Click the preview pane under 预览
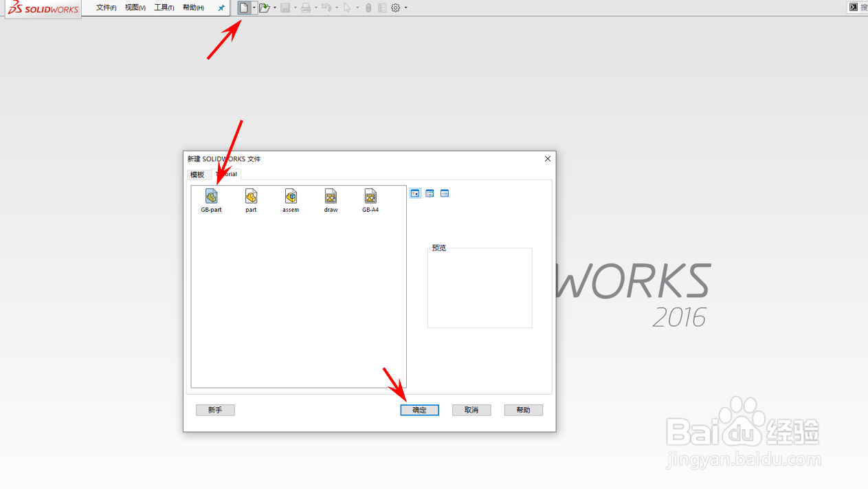 coord(480,288)
